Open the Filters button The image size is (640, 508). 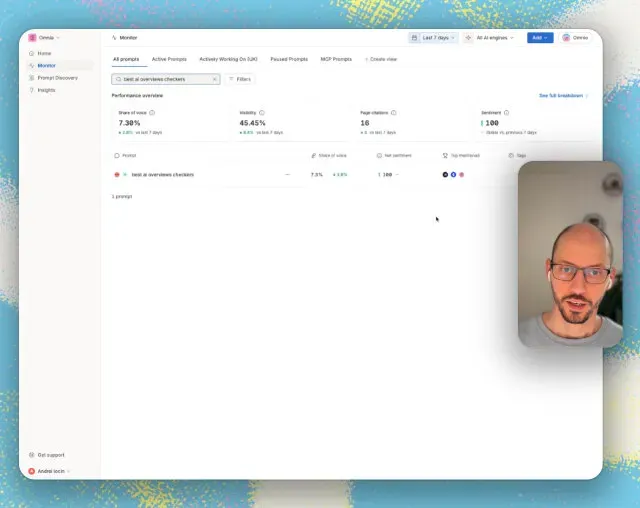(240, 79)
